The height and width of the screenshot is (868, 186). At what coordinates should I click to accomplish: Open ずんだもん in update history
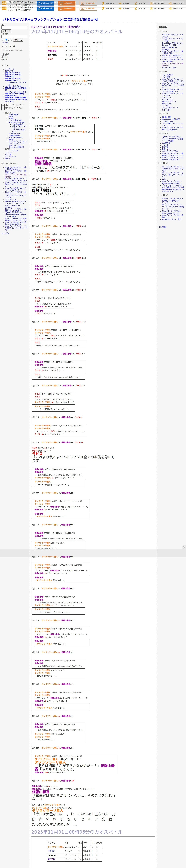click(166, 106)
